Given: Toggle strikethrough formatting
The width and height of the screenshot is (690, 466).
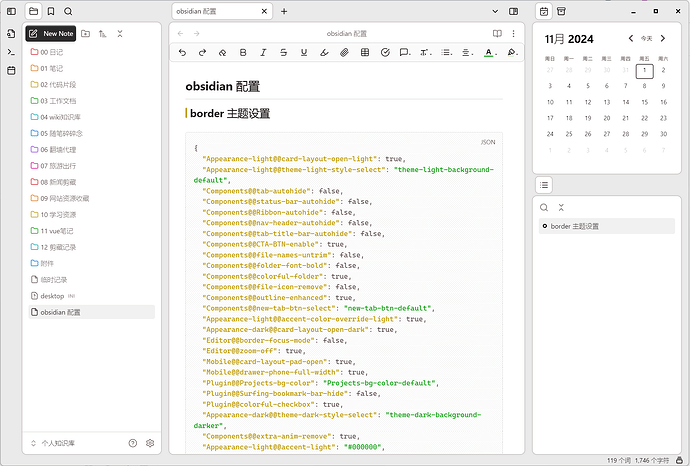Looking at the screenshot, I should point(283,52).
